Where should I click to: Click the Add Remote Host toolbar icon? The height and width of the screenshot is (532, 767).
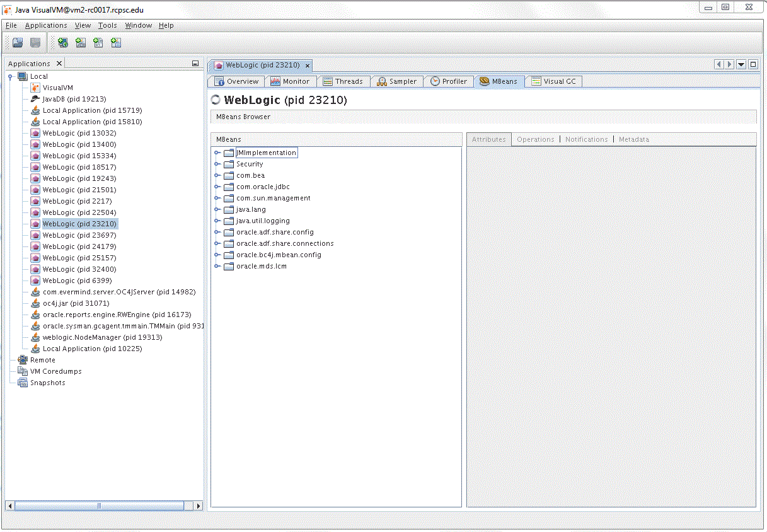[62, 42]
